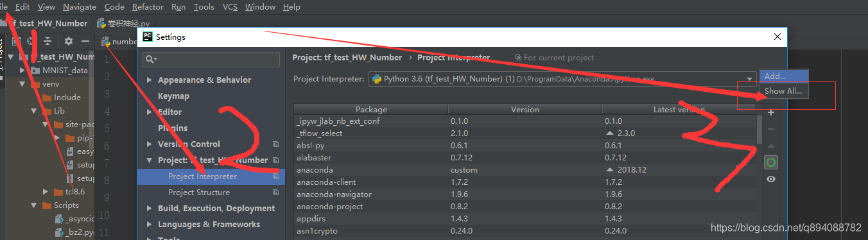Click the settings search input field

tap(211, 60)
